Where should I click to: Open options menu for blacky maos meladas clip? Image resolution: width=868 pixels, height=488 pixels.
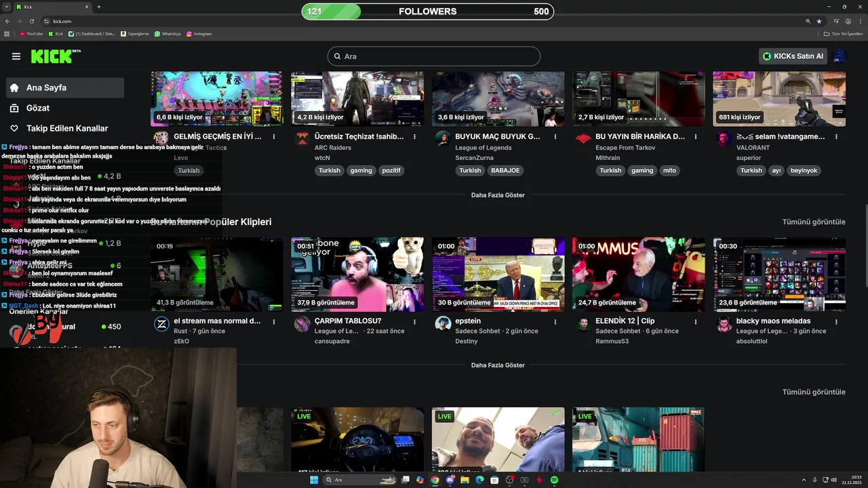coord(836,321)
